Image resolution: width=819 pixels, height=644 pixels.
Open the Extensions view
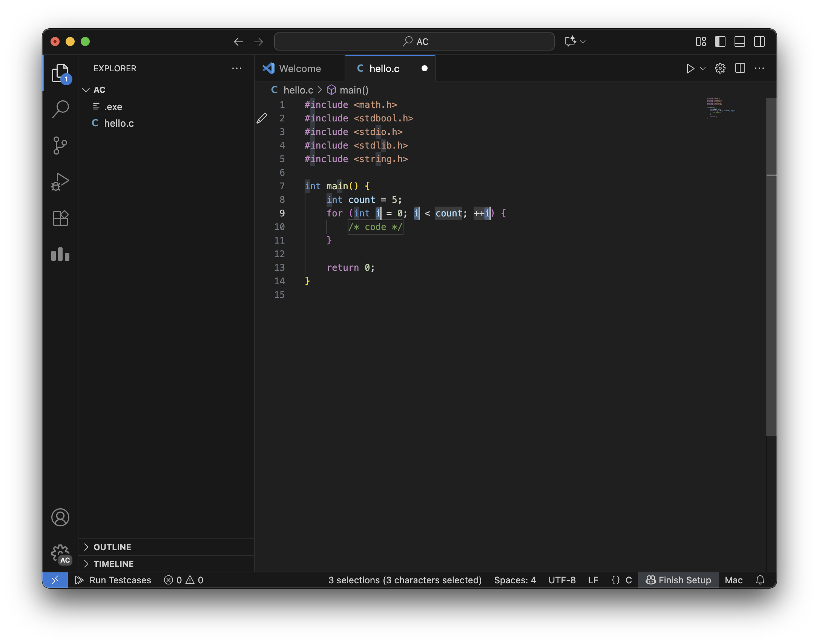60,218
